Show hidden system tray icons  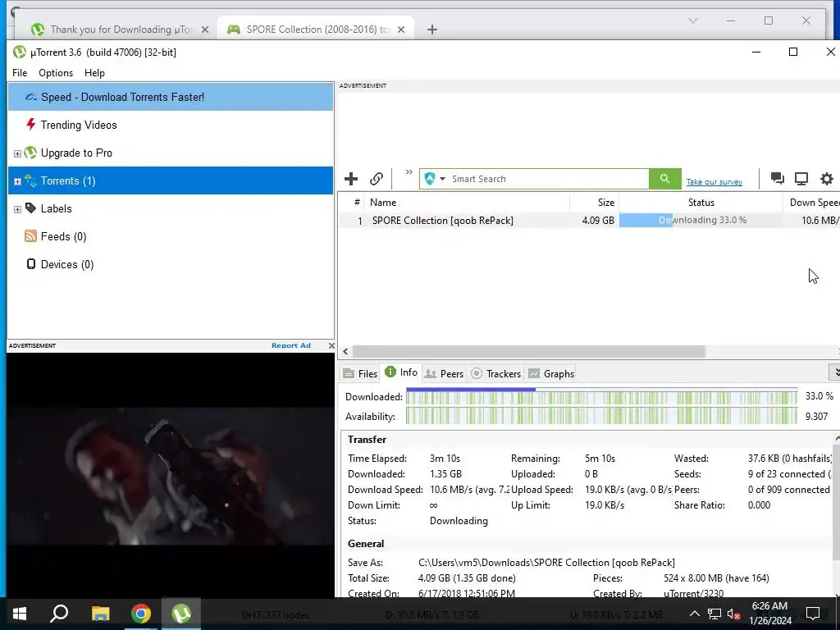pyautogui.click(x=694, y=614)
